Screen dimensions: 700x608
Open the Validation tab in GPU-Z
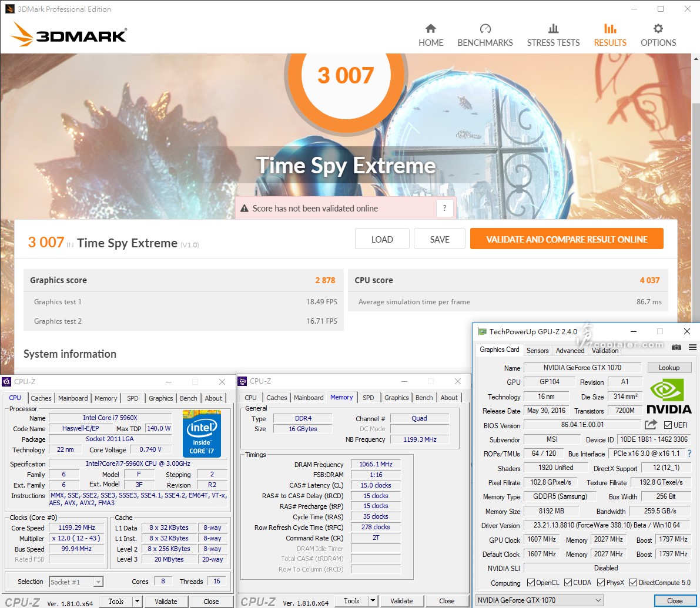pyautogui.click(x=605, y=350)
